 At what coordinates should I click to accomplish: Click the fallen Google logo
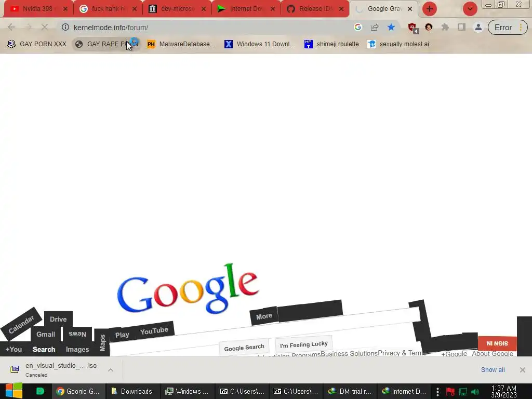(x=188, y=288)
